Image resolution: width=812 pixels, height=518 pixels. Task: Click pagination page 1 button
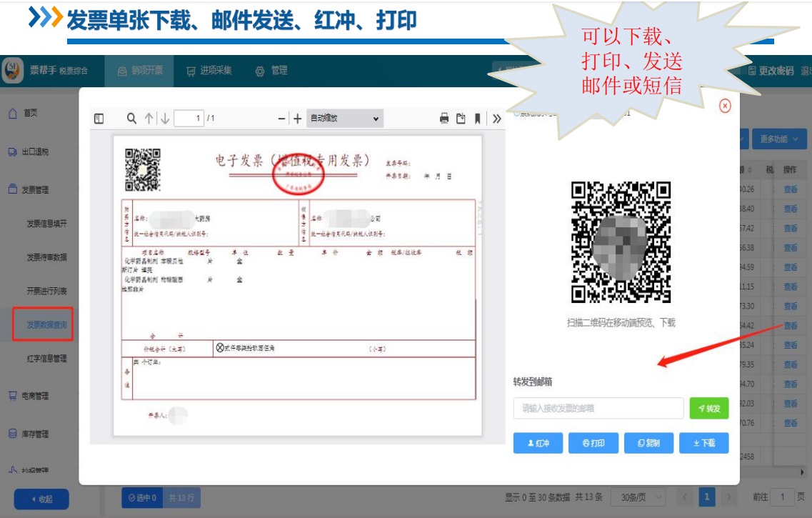706,497
